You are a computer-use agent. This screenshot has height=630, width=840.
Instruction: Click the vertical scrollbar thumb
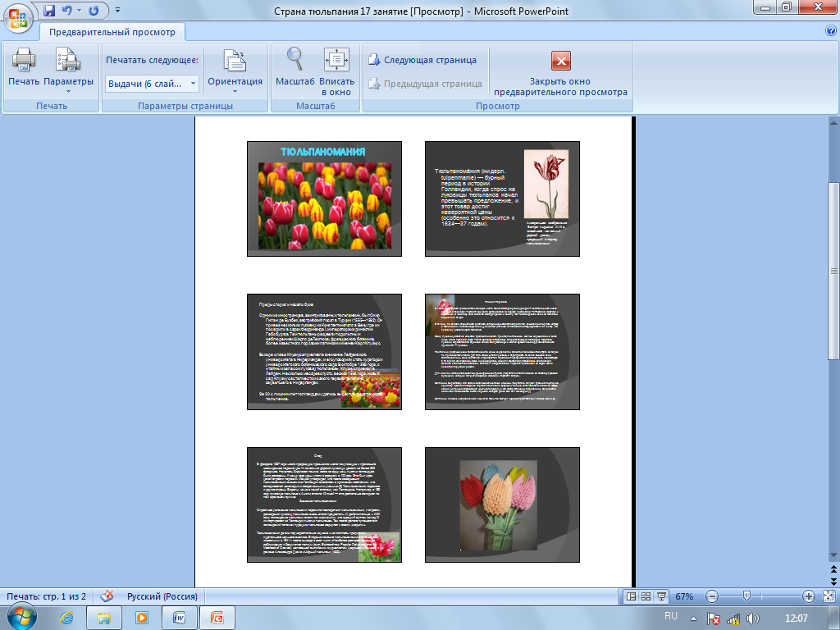click(833, 271)
